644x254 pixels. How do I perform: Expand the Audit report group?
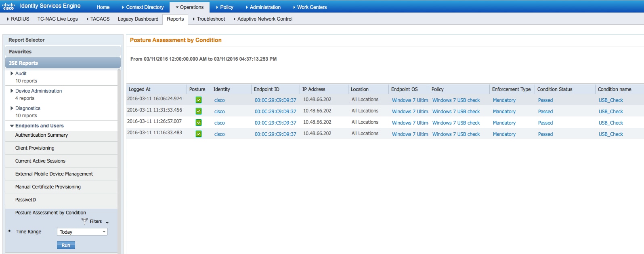(x=12, y=73)
